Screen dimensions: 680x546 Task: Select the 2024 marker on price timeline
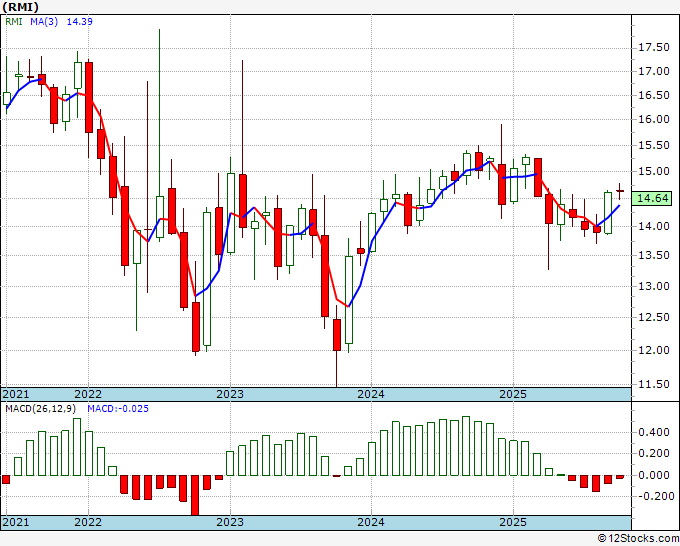pos(371,394)
